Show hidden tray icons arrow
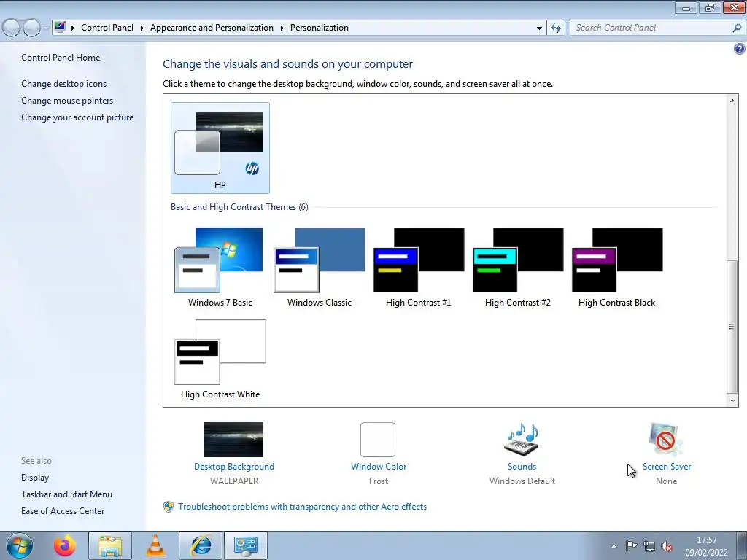747x560 pixels. pyautogui.click(x=614, y=546)
